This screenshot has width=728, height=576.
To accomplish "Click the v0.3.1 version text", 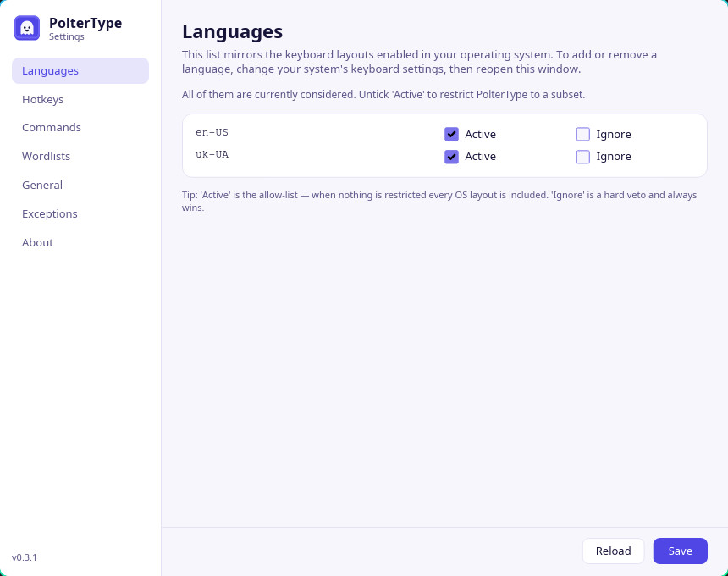I will [25, 557].
